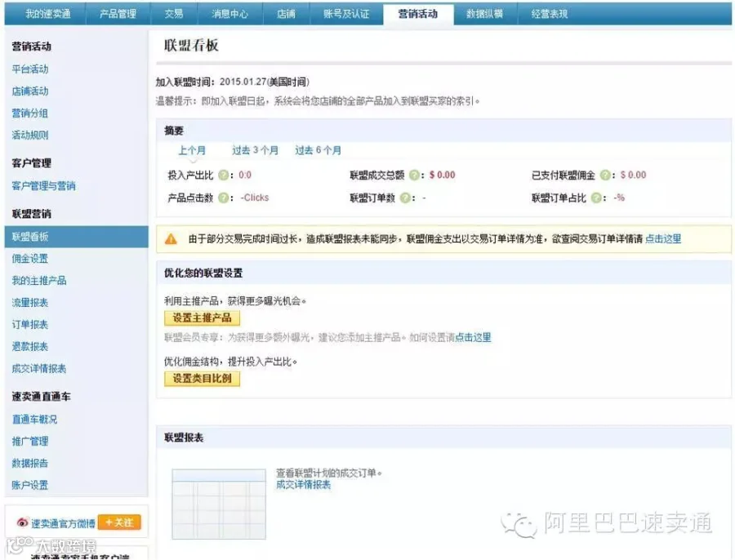735x560 pixels.
Task: Click help icon beside 投入产出比
Action: [224, 176]
